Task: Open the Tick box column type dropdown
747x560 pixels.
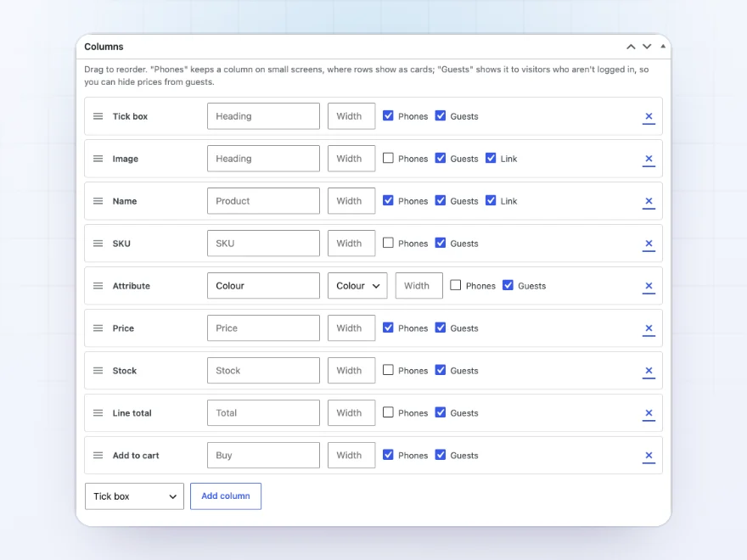Action: (x=134, y=496)
